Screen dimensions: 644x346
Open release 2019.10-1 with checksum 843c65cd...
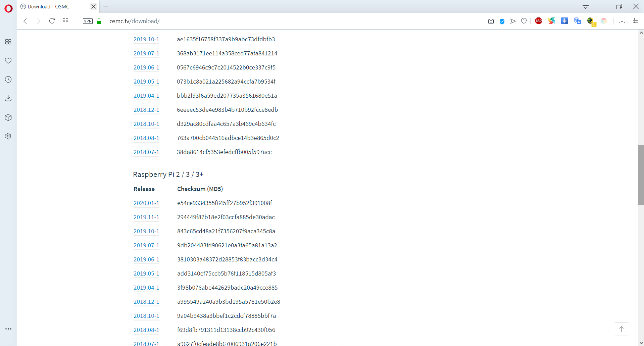click(x=146, y=231)
